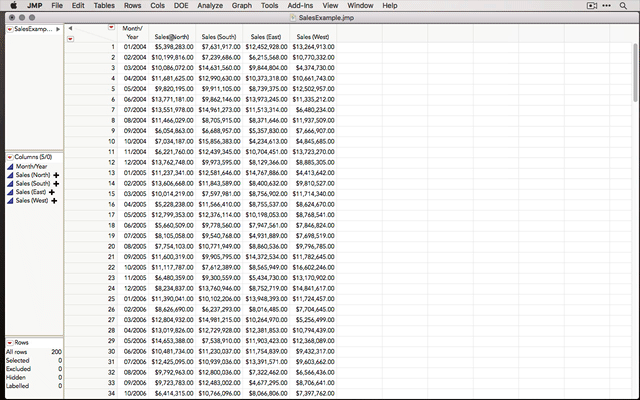640x400 pixels.
Task: Click the All rows count in Rows panel
Action: tap(56, 352)
